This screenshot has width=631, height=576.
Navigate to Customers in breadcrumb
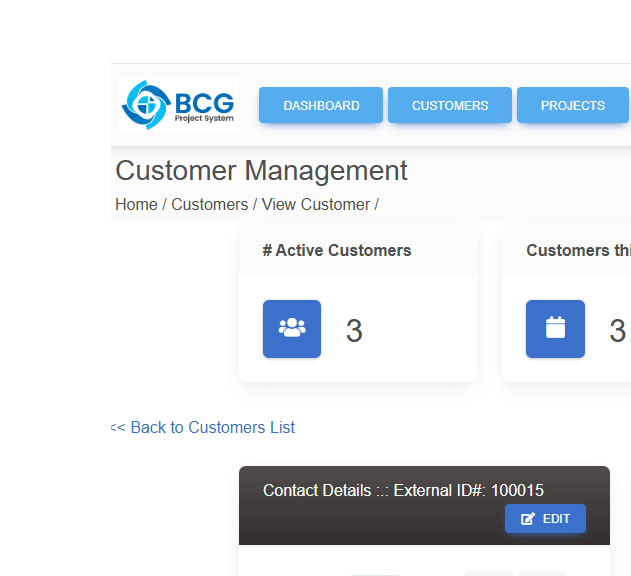point(210,204)
